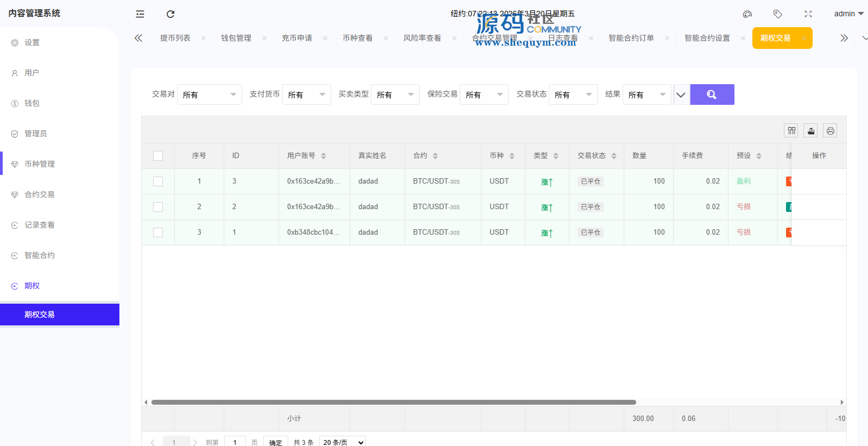Click the sidebar collapse menu icon
Viewport: 868px width, 446px height.
(x=140, y=14)
